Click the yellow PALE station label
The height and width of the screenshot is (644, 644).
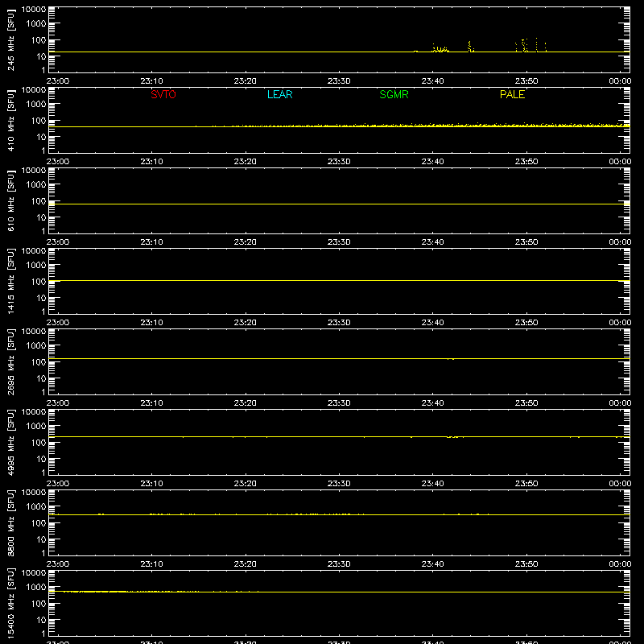[x=512, y=94]
